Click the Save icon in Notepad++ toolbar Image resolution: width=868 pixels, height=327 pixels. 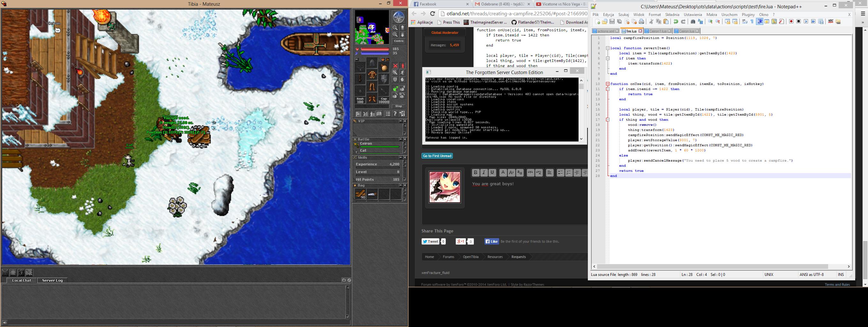pos(612,22)
